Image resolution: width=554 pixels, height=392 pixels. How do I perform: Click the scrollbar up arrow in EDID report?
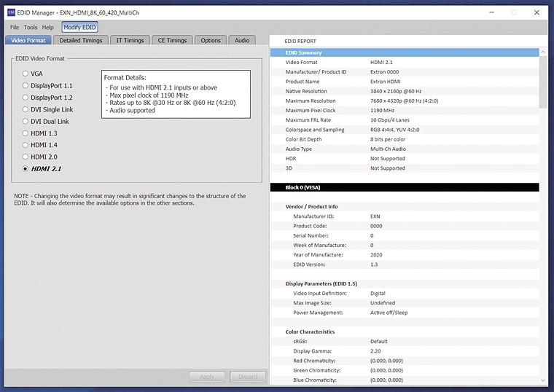544,52
